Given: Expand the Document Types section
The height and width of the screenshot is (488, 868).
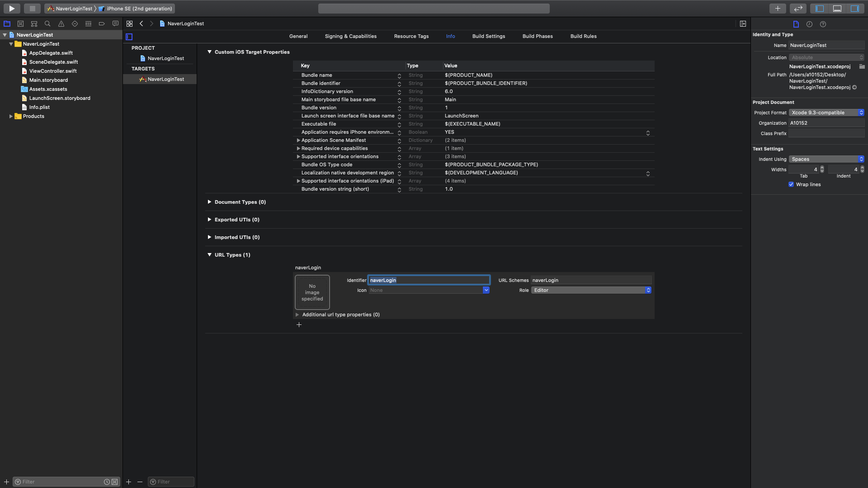Looking at the screenshot, I should pos(209,202).
